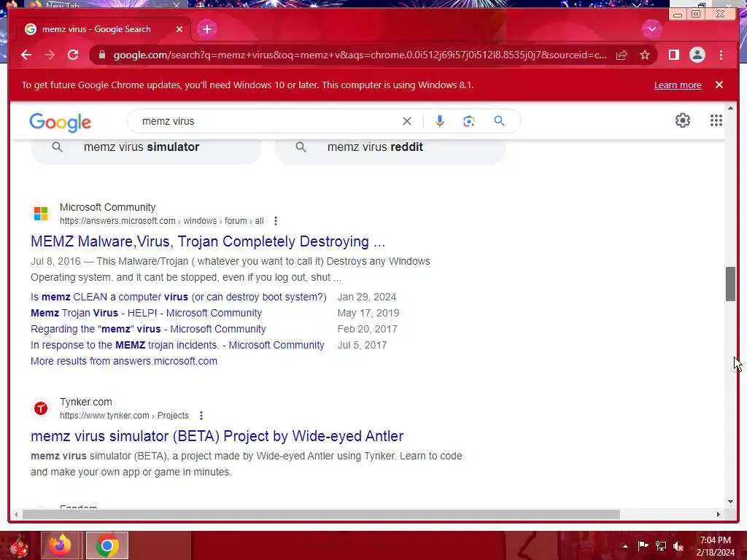Show hidden system tray icons
Viewport: 747px width, 560px height.
click(625, 547)
